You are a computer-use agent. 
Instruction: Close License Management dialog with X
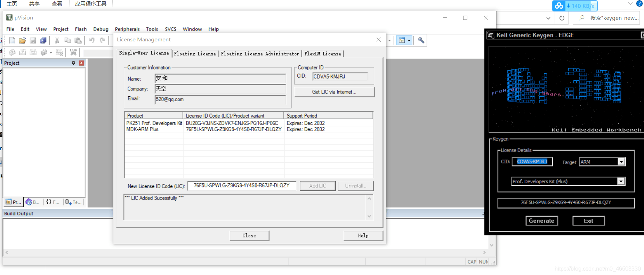tap(379, 40)
